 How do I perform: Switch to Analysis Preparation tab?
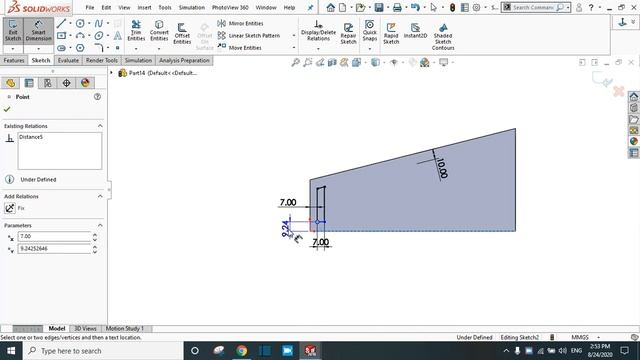(x=184, y=60)
